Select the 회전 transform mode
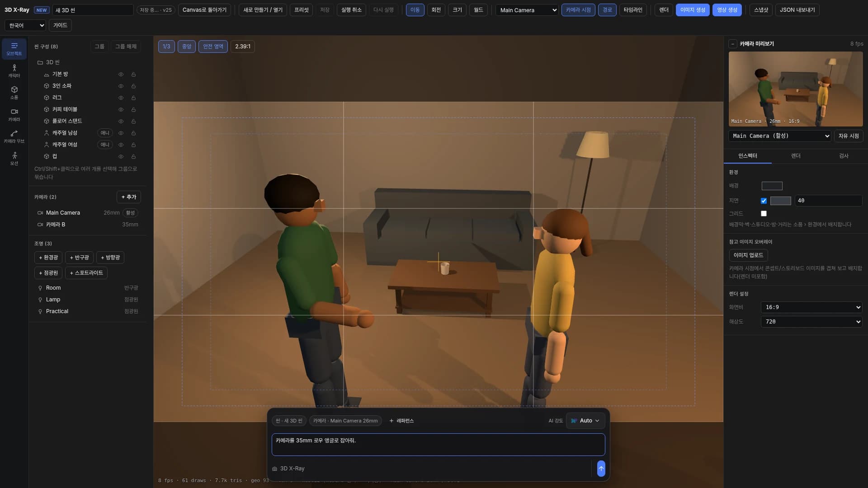Image resolution: width=868 pixels, height=488 pixels. 436,10
